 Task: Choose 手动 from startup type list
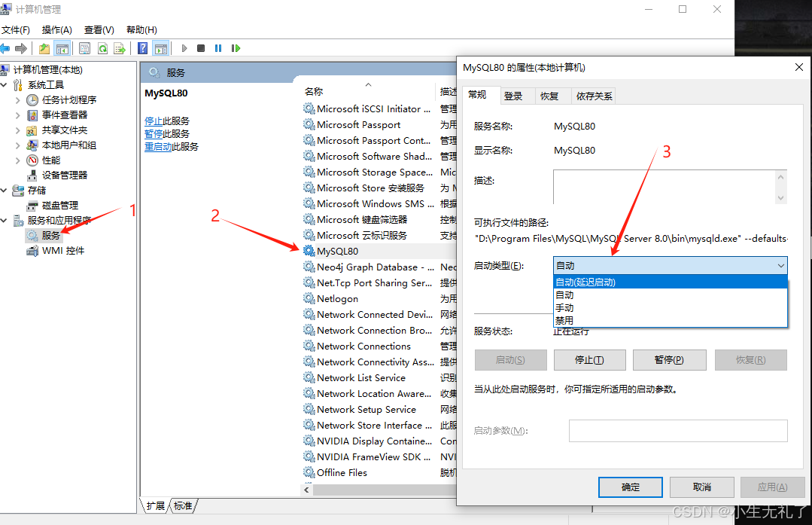coord(670,308)
